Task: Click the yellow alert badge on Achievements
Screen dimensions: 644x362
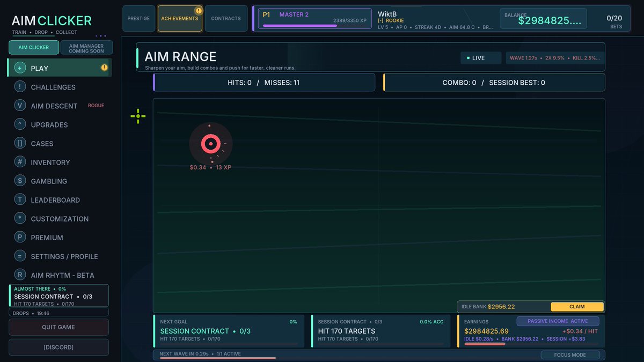Action: [x=199, y=10]
